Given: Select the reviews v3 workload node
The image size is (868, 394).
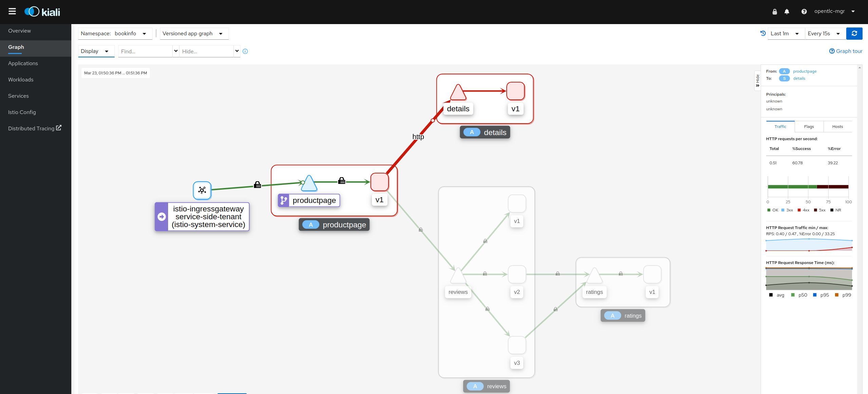Looking at the screenshot, I should (x=517, y=345).
